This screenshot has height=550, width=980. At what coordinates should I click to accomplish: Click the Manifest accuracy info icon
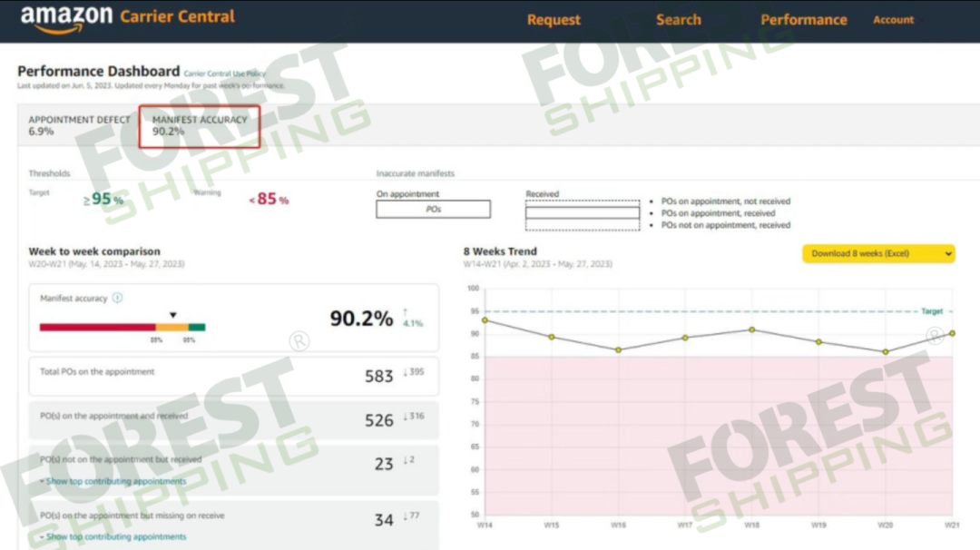point(118,298)
